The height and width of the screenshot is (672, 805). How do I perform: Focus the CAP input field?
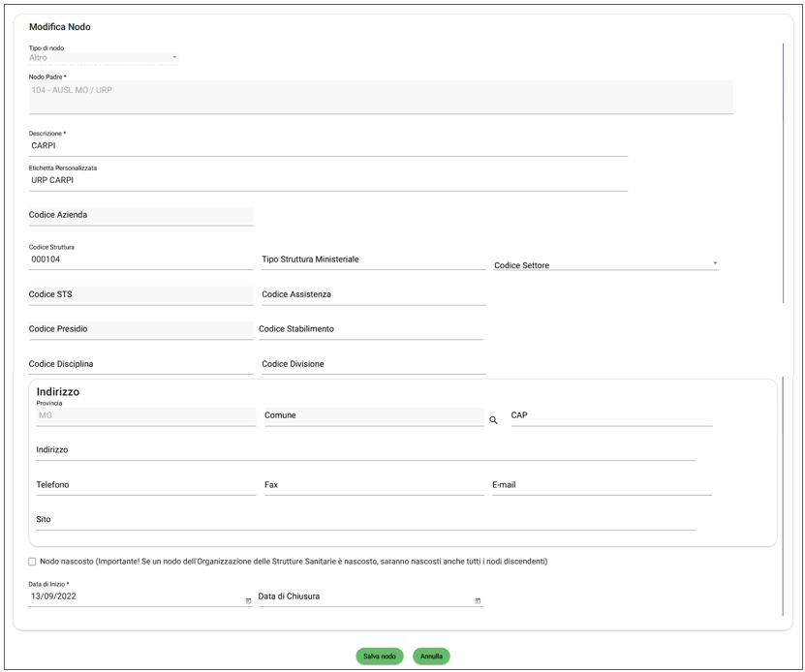click(611, 415)
